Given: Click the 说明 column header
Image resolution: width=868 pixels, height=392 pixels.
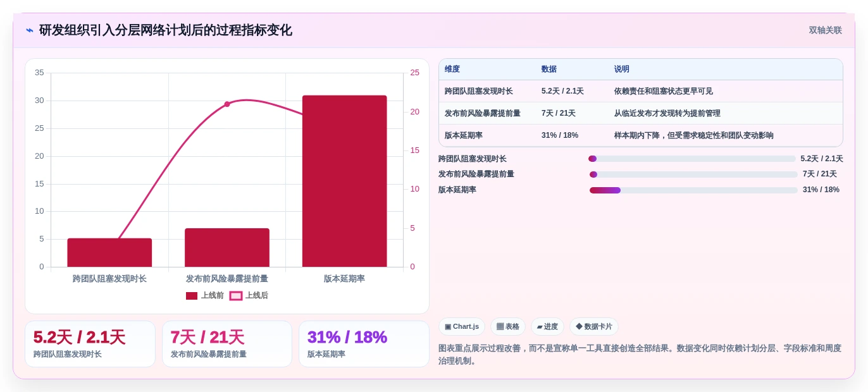Looking at the screenshot, I should 622,70.
